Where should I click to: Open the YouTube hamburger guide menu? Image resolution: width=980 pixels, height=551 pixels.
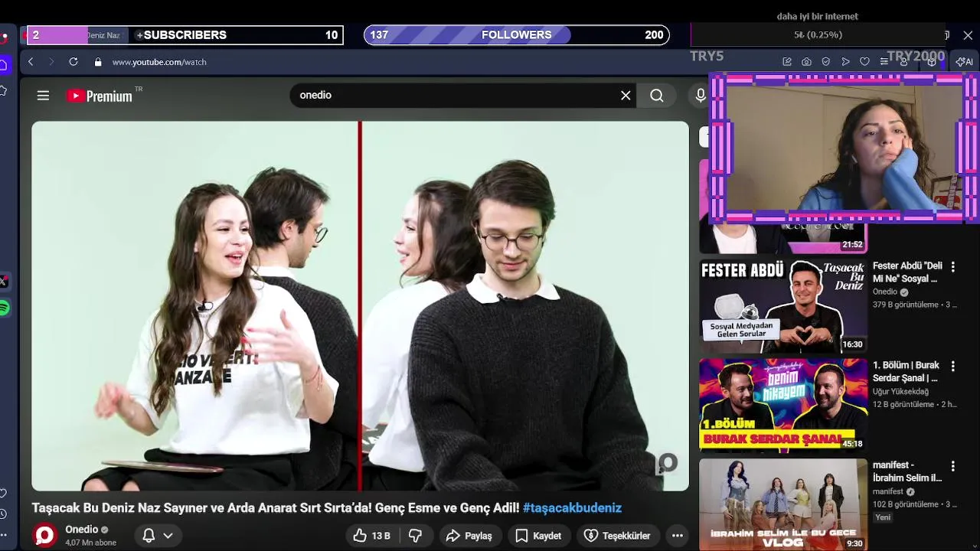pyautogui.click(x=43, y=96)
